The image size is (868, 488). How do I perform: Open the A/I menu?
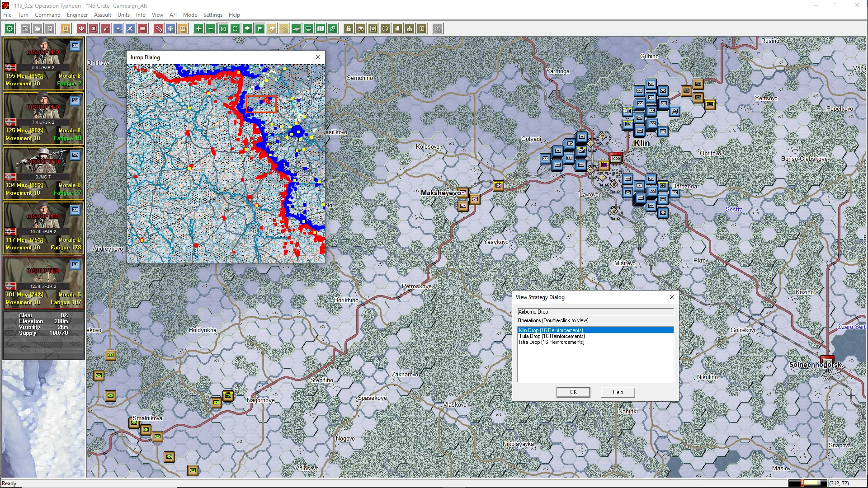coord(173,14)
